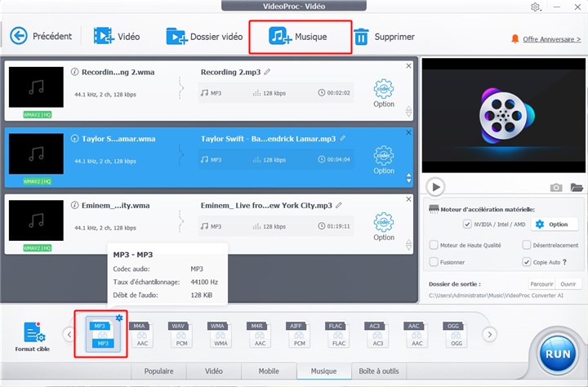Screen dimensions: 588x387
Task: Select MP3 format preset
Action: tap(103, 334)
